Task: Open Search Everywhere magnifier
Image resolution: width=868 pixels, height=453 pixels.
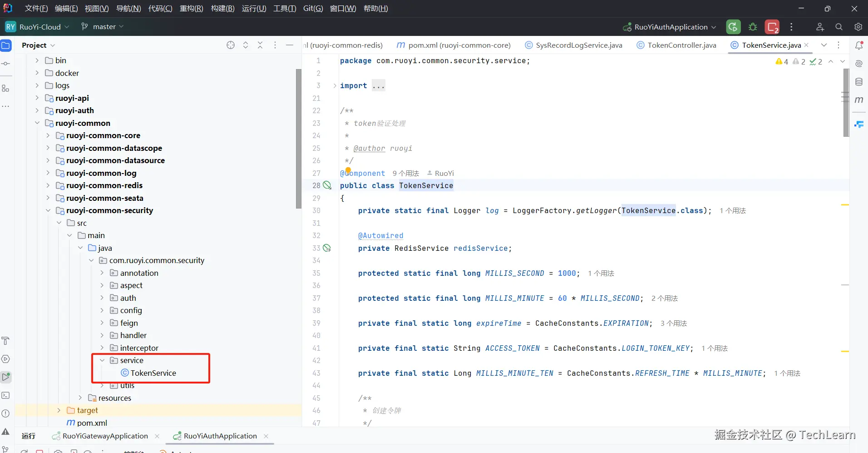Action: tap(839, 27)
